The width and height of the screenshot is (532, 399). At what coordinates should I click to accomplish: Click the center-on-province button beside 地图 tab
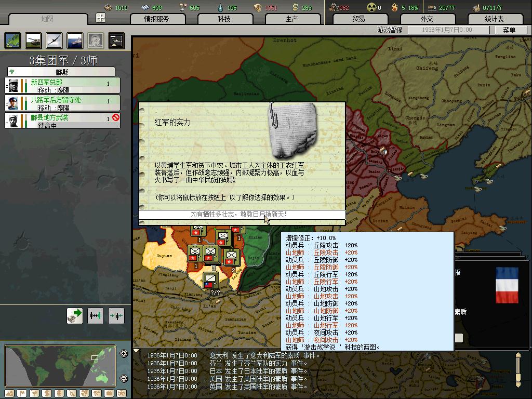click(101, 18)
